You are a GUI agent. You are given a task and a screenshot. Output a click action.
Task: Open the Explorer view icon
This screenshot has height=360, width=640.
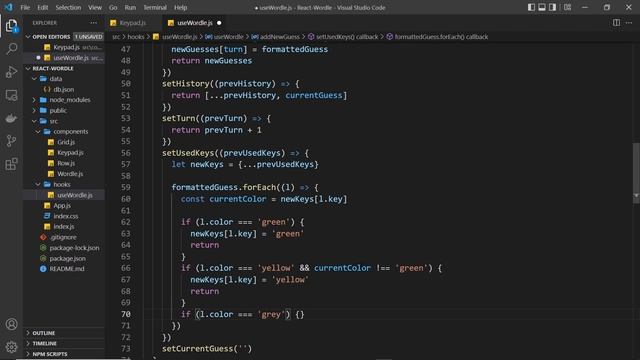click(x=11, y=25)
